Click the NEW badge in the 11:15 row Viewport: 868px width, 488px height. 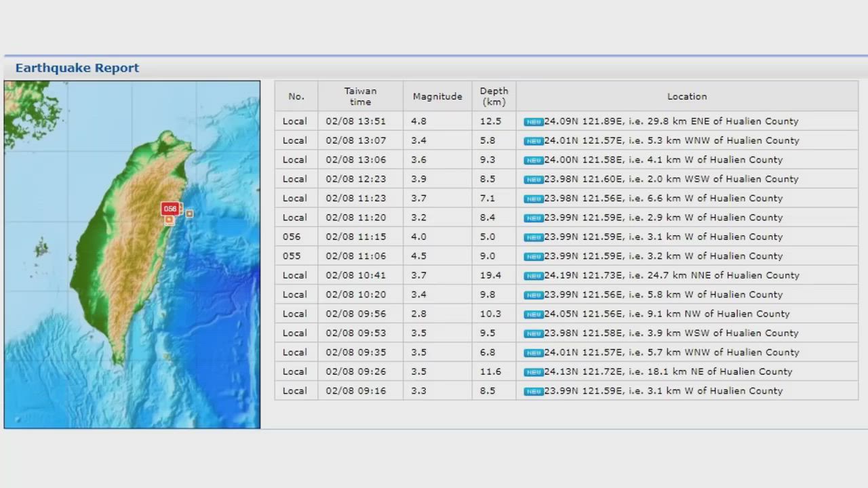tap(534, 237)
